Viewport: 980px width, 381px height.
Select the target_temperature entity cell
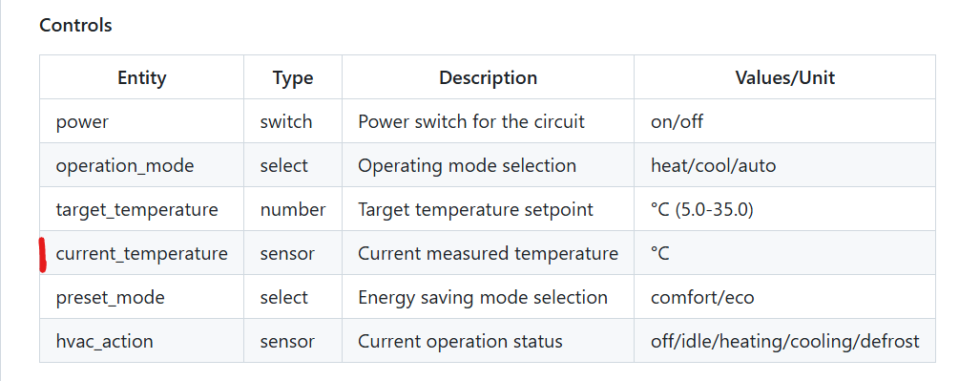coord(142,209)
